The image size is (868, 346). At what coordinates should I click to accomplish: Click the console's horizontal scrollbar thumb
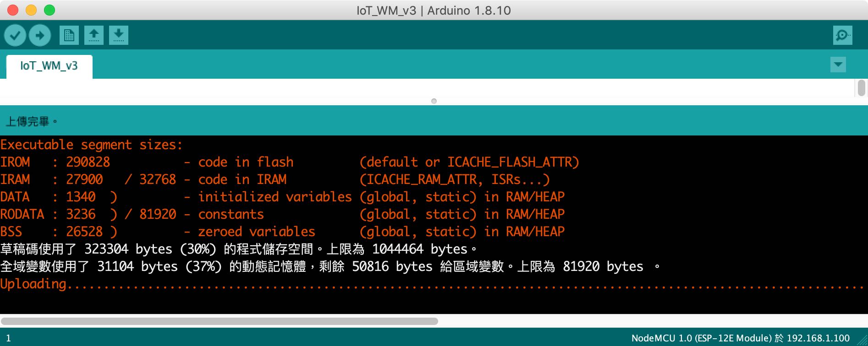coord(219,321)
